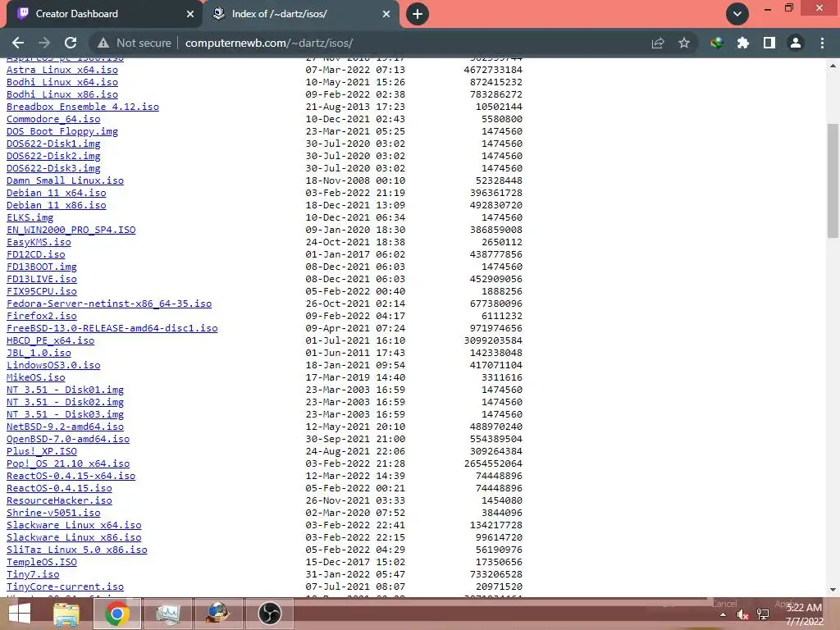
Task: Click the EasyKMS.iso link
Action: tap(39, 242)
